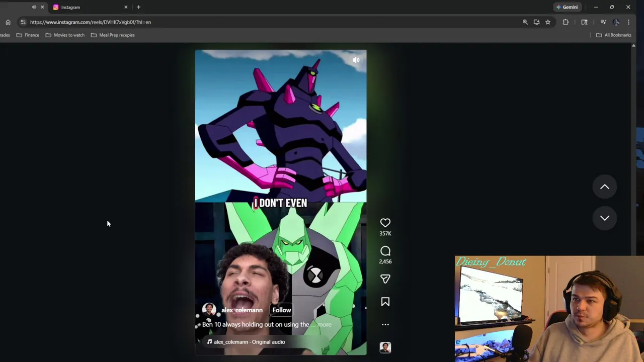Open the media controls music-note icon
This screenshot has width=644, height=362.
tap(603, 22)
